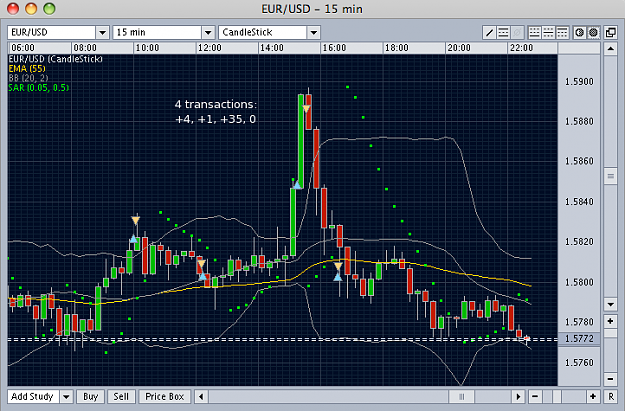Click the '+4, +1, +35, 0' annotation line
This screenshot has width=625, height=411.
(216, 119)
